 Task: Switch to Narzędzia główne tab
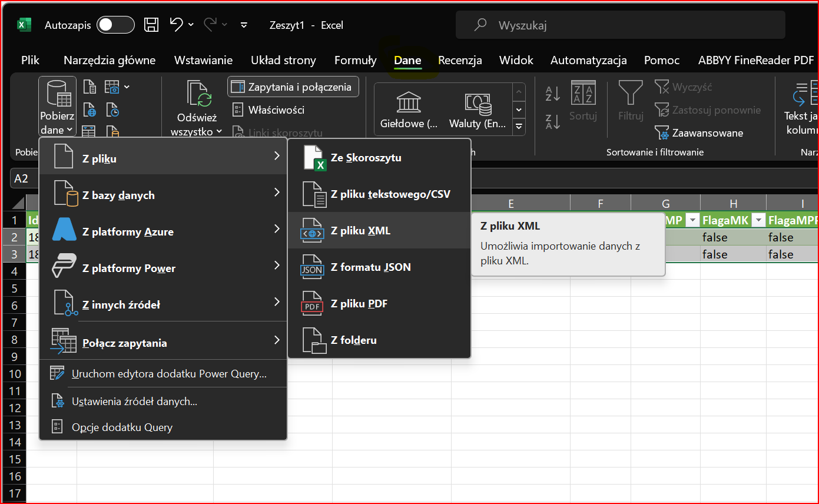click(x=110, y=60)
